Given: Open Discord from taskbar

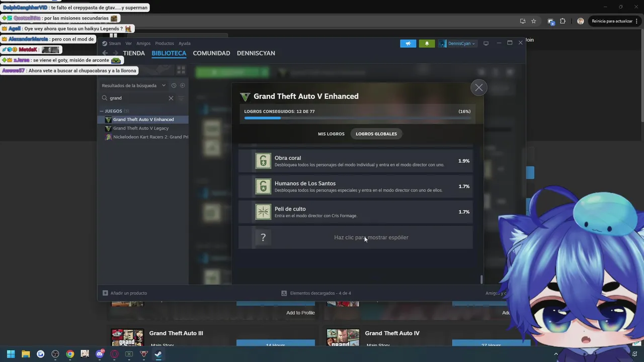Looking at the screenshot, I should click(100, 354).
